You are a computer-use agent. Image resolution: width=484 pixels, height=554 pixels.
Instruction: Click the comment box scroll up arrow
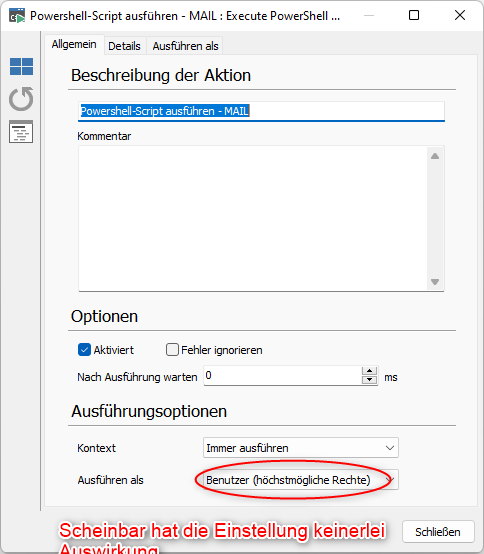click(435, 156)
